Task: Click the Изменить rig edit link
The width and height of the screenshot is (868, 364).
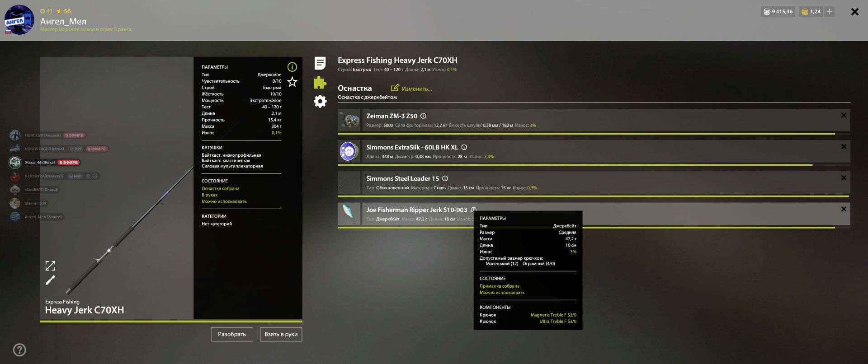Action: [x=411, y=89]
